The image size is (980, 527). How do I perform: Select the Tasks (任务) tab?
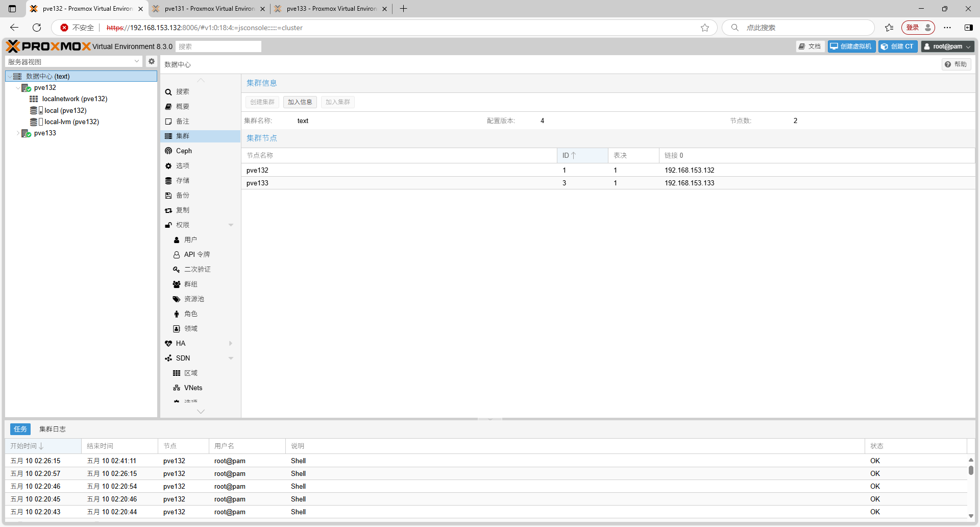click(x=20, y=429)
